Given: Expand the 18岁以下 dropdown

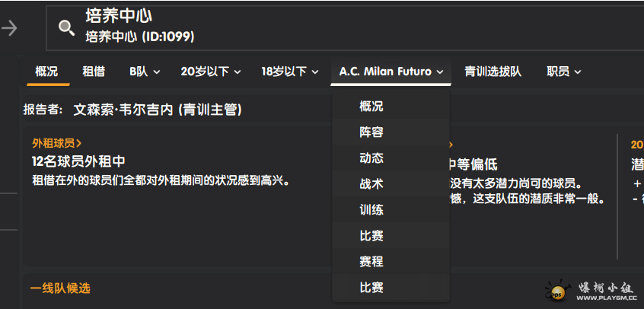Looking at the screenshot, I should point(289,72).
